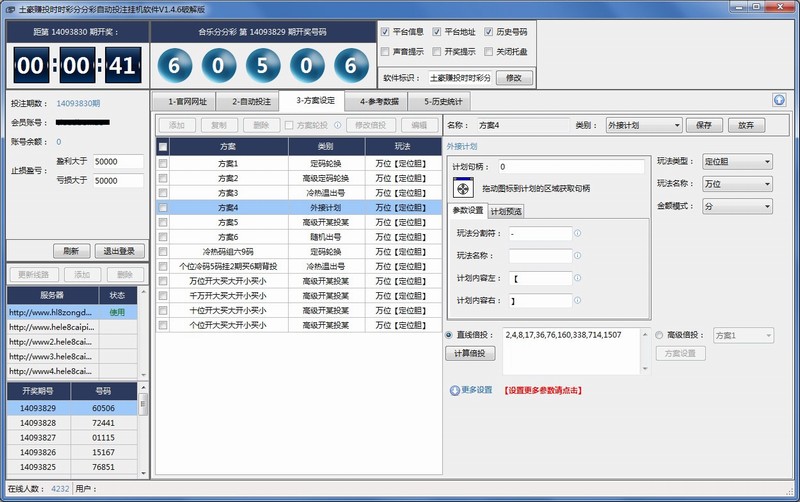Switch to the 2-自动投注 tab
Viewport: 800px width, 502px height.
[251, 101]
